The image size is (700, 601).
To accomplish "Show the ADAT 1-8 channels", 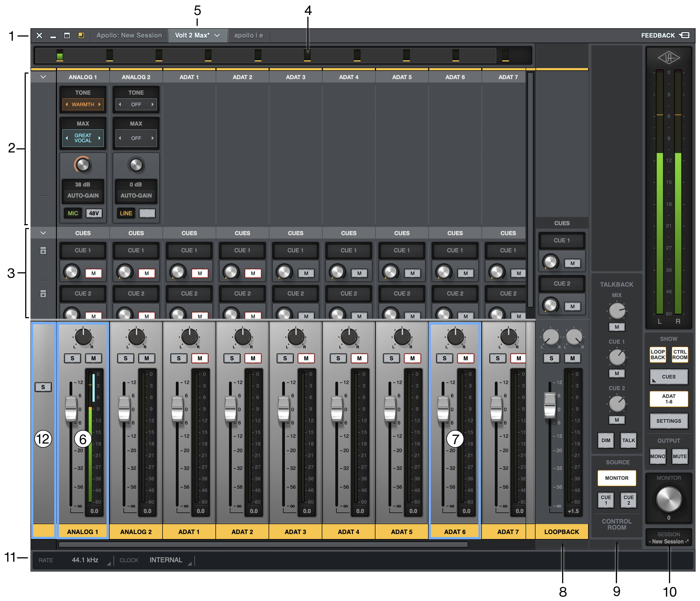I will 669,399.
